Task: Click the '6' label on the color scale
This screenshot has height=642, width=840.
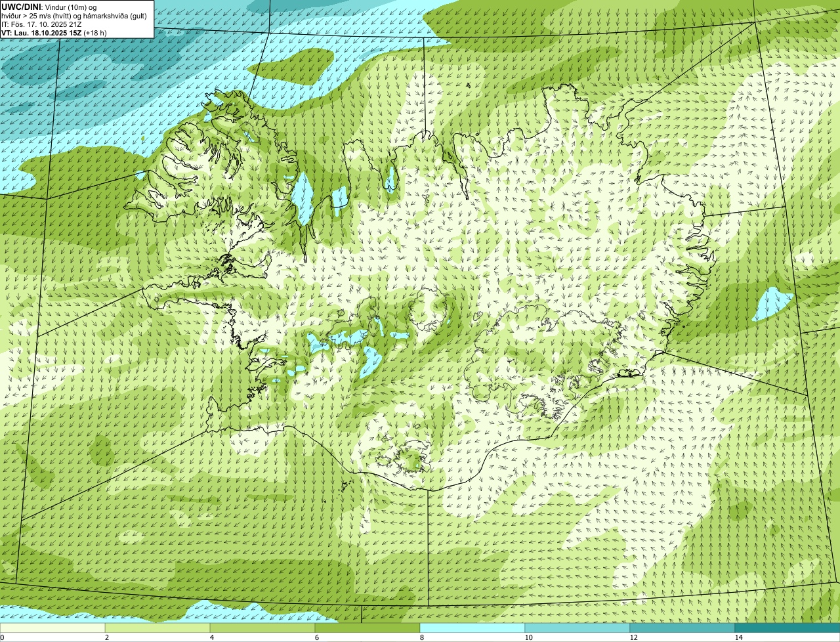Action: coord(316,637)
